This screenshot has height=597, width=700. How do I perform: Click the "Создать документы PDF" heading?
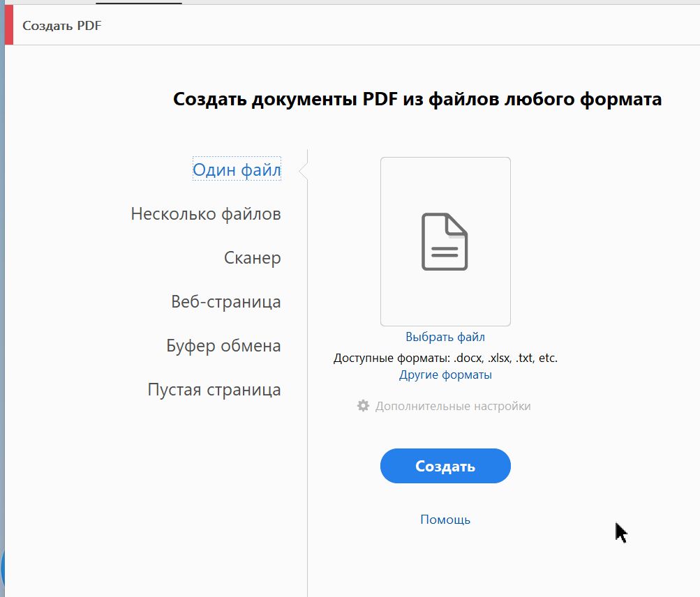click(417, 98)
